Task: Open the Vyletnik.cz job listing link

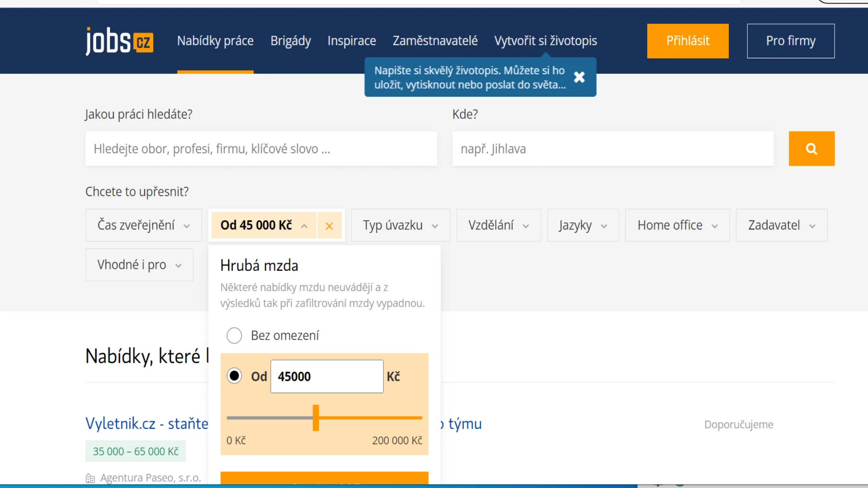Action: [x=147, y=424]
